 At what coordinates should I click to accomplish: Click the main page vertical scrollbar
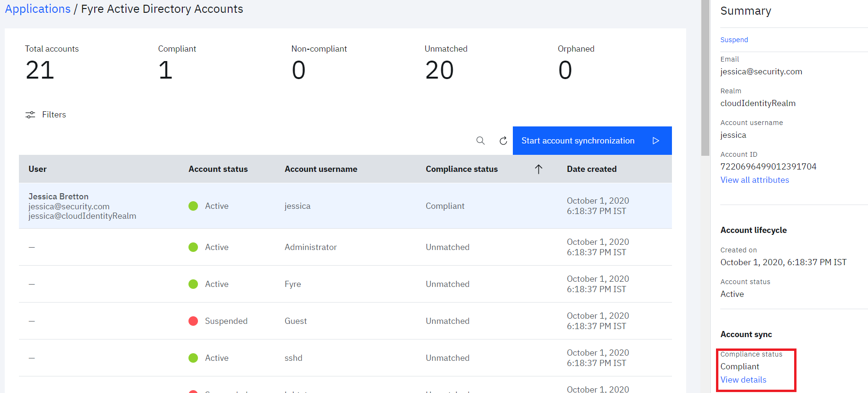[x=705, y=78]
